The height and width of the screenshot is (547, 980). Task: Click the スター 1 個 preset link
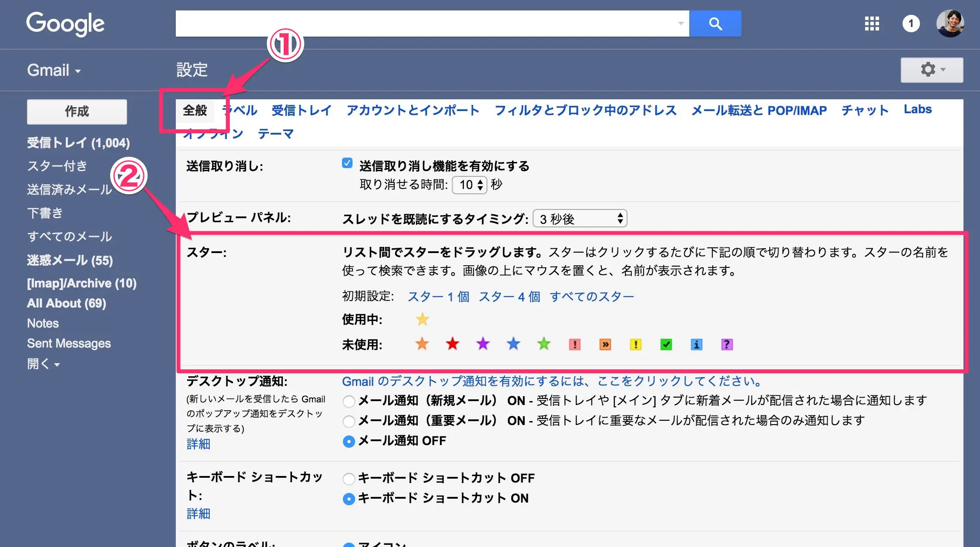[x=438, y=297]
